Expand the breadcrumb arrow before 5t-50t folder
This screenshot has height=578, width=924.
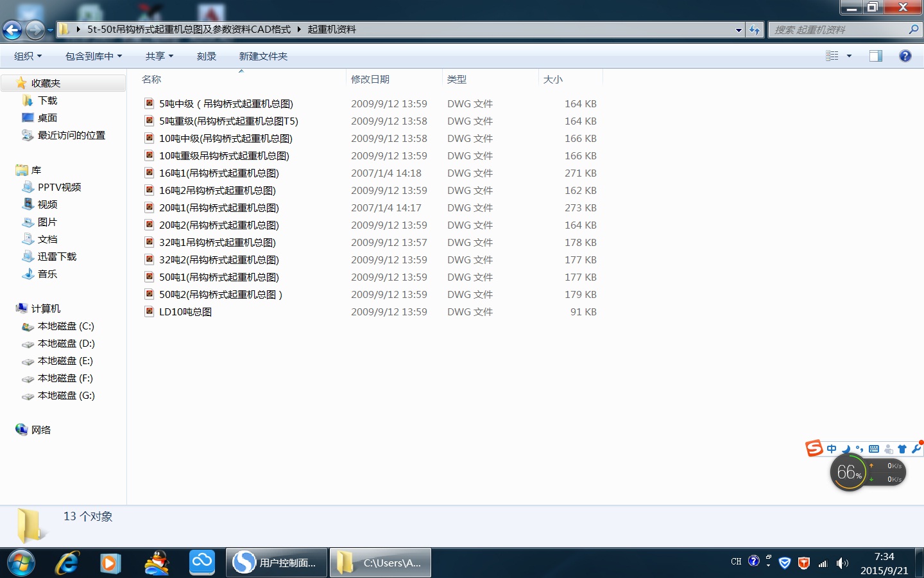78,29
